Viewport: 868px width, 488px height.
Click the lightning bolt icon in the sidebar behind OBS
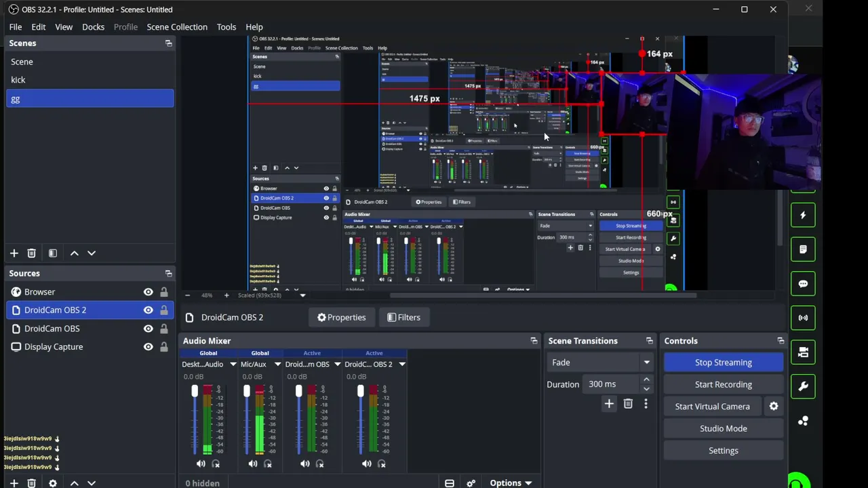coord(803,216)
